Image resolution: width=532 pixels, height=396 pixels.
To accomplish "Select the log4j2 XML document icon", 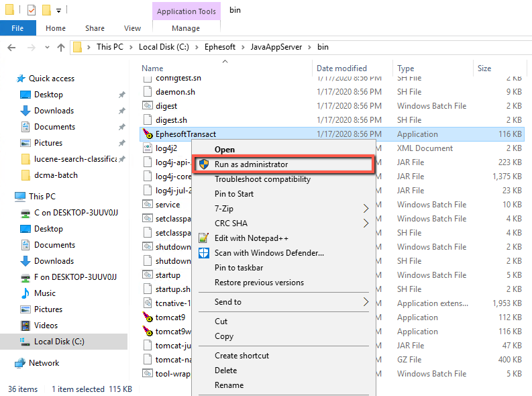I will tap(147, 148).
